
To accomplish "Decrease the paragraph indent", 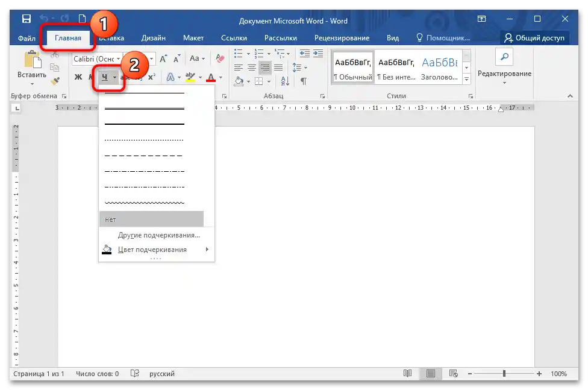I will pyautogui.click(x=304, y=54).
